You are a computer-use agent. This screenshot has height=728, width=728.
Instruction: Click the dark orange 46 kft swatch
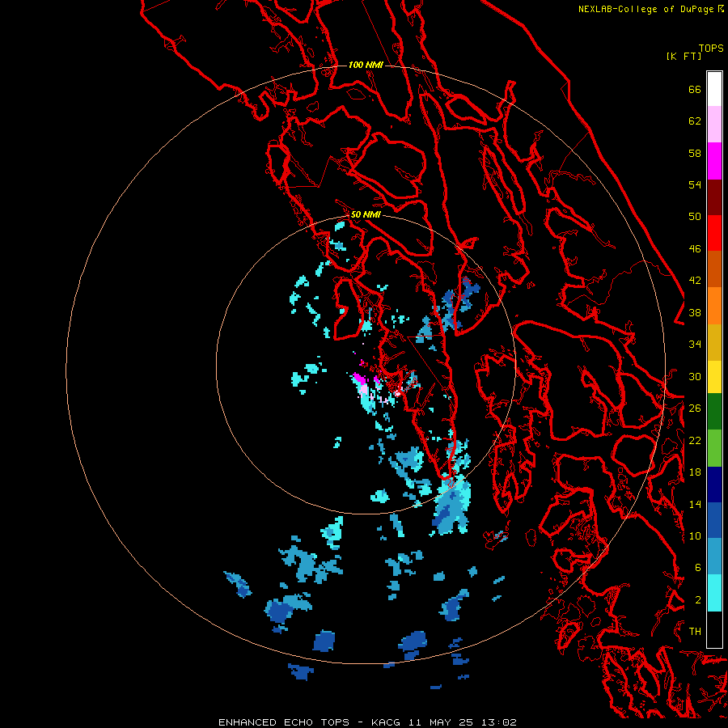[x=714, y=269]
